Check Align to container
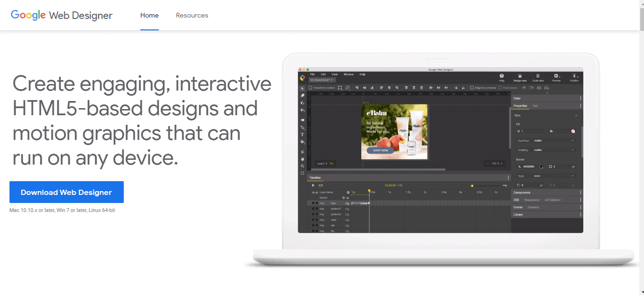The width and height of the screenshot is (644, 295). pyautogui.click(x=472, y=87)
